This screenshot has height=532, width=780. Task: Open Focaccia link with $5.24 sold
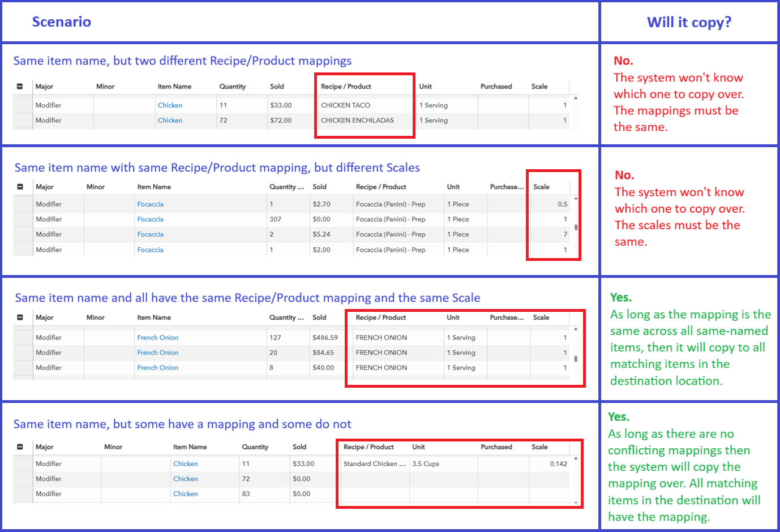point(150,234)
